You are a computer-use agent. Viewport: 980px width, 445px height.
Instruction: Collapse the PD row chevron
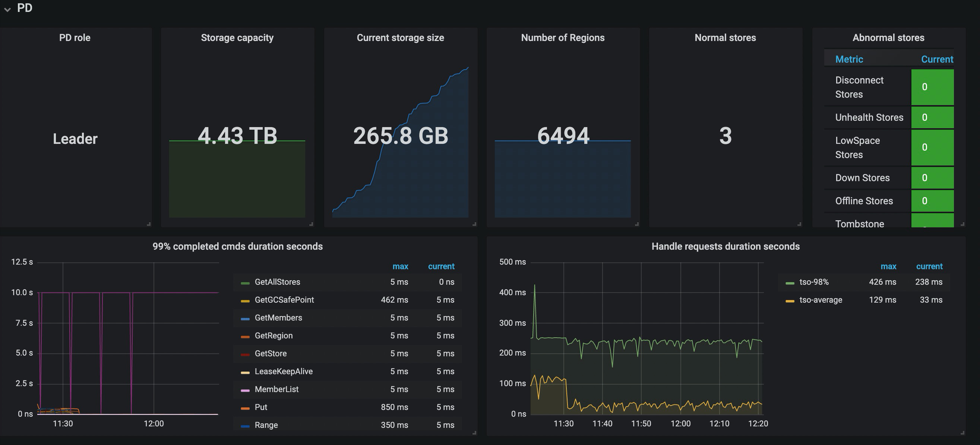tap(7, 10)
